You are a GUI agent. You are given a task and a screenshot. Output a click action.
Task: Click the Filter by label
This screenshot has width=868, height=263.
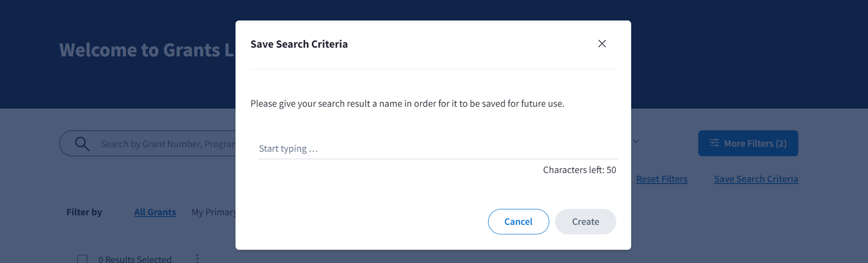(84, 212)
